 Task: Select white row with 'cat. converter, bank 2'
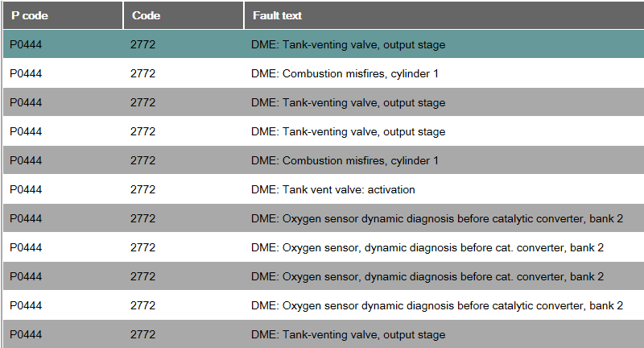click(324, 247)
